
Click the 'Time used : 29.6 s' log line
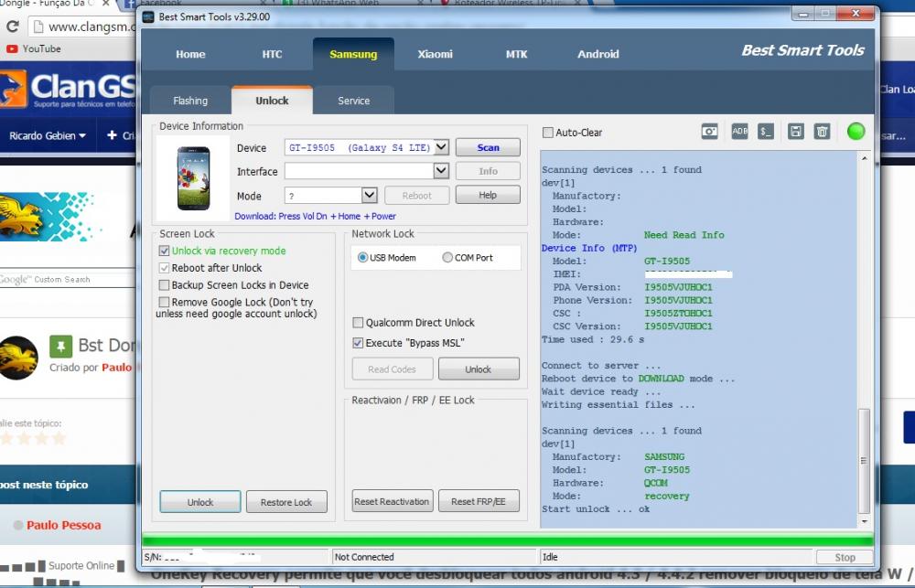pyautogui.click(x=593, y=339)
